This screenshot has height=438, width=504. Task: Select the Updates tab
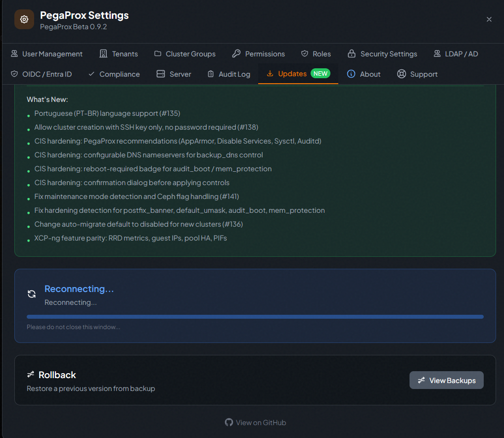click(298, 74)
